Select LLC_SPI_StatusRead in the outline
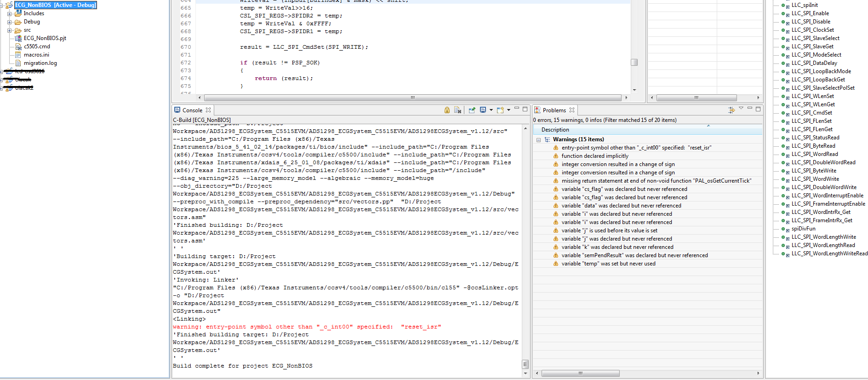The width and height of the screenshot is (868, 380). click(815, 138)
